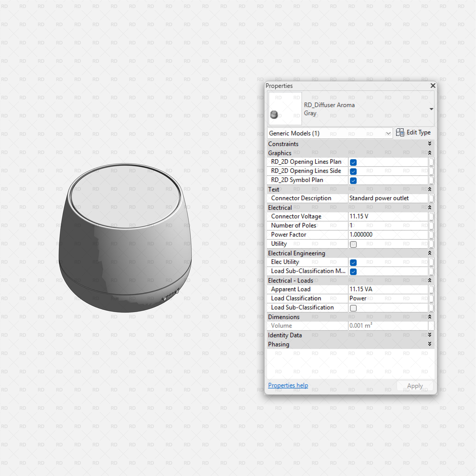Close the Properties palette

point(433,86)
